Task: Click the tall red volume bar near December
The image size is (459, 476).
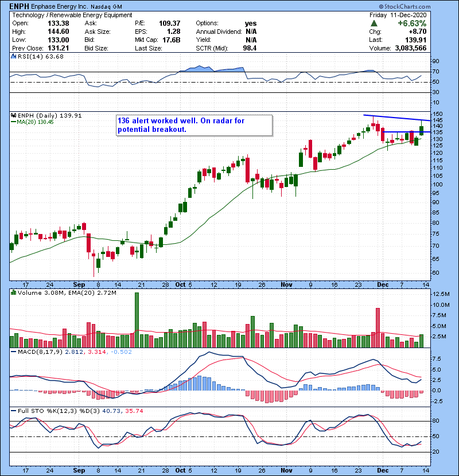Action: coord(378,327)
